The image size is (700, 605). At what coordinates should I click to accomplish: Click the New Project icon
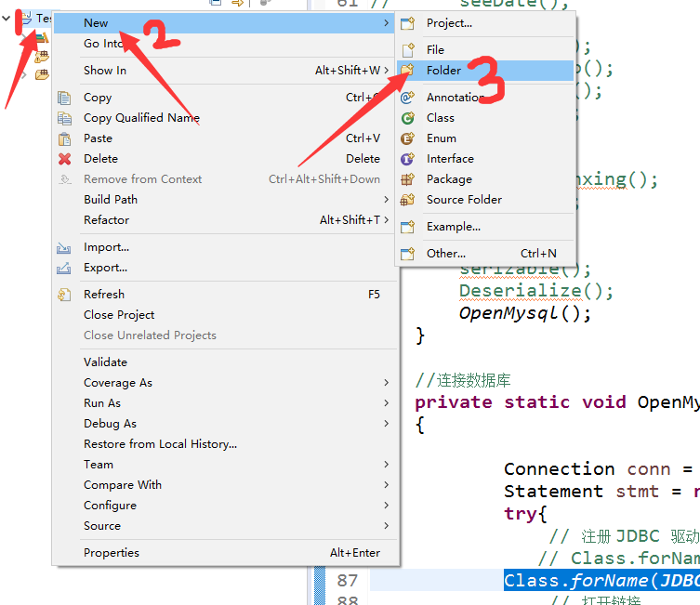(407, 23)
